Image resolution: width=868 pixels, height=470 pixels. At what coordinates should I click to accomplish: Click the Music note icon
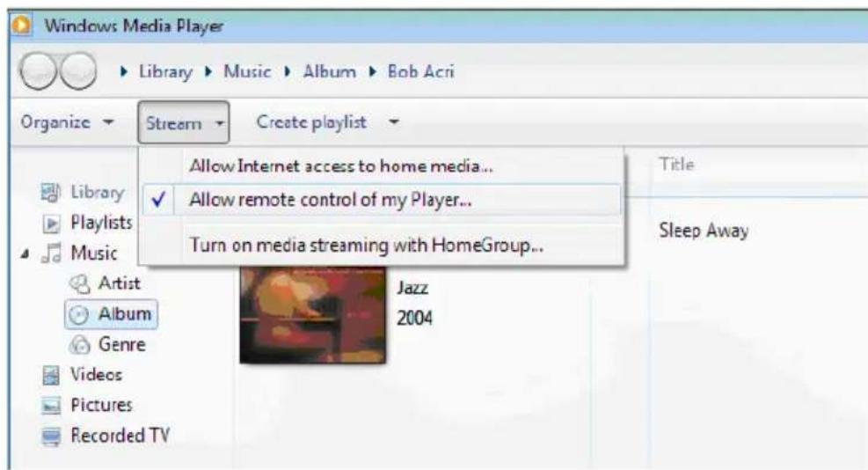point(52,253)
